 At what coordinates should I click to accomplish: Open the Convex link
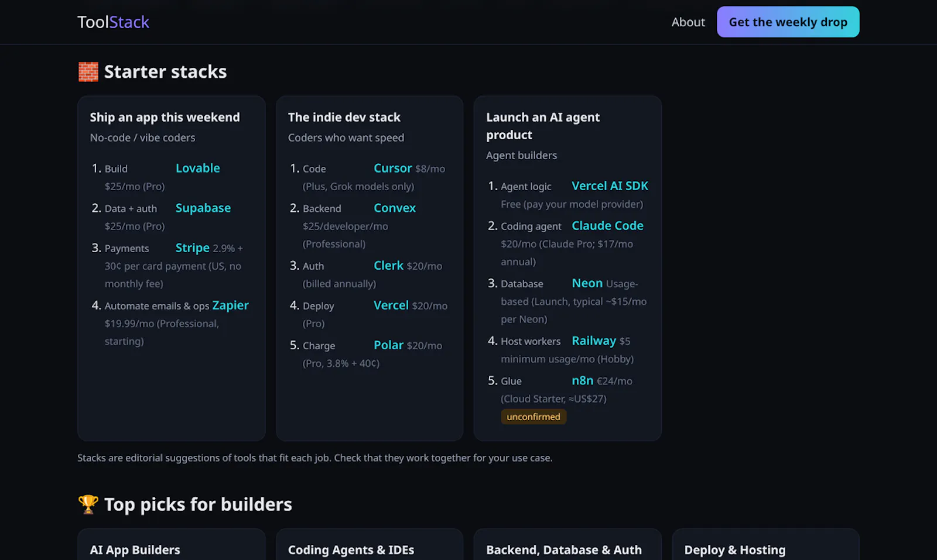click(x=395, y=208)
